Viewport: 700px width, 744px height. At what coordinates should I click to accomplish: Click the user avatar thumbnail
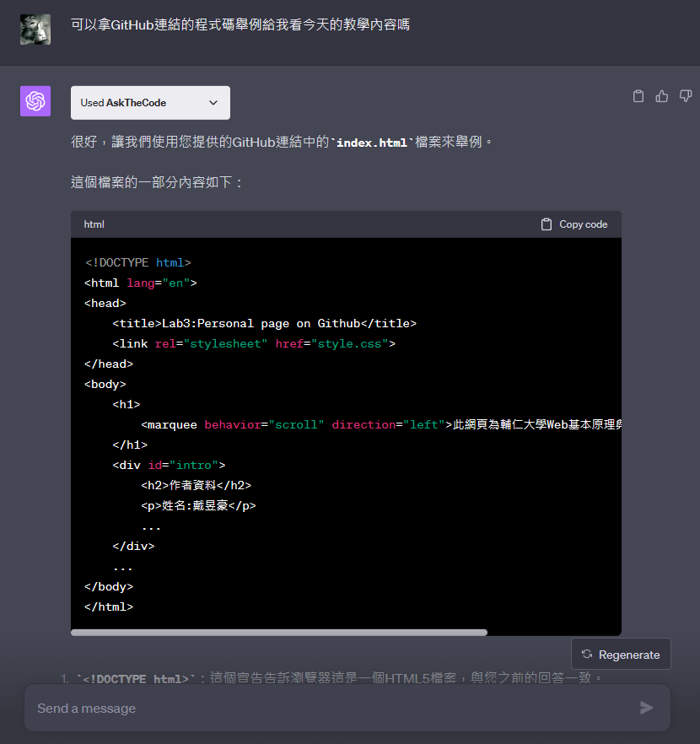coord(35,30)
